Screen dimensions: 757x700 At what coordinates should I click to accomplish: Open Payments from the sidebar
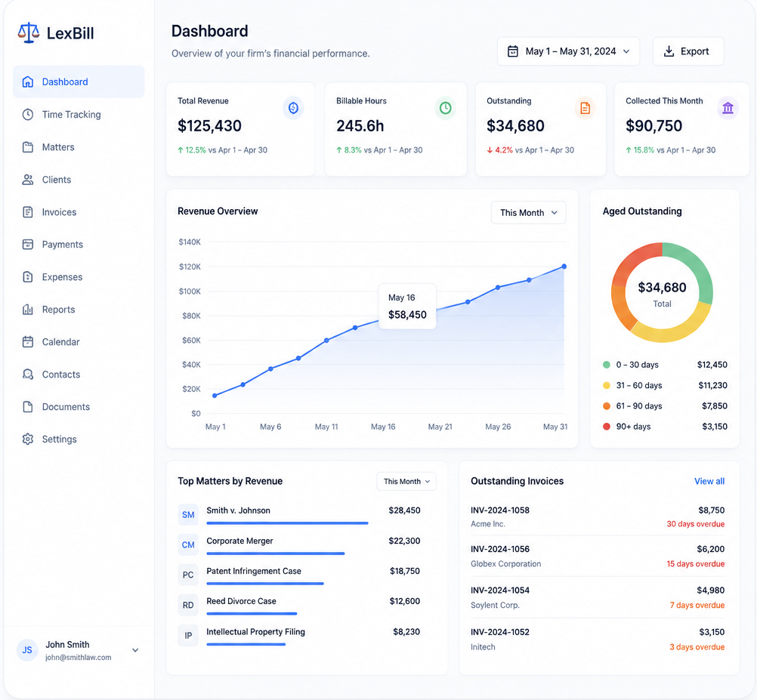(x=79, y=244)
